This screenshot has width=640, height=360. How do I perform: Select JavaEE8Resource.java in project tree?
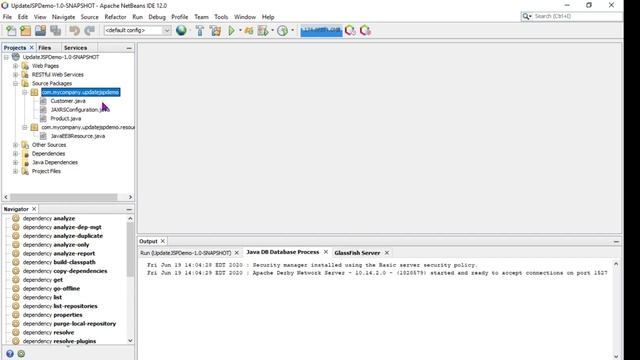coord(78,136)
